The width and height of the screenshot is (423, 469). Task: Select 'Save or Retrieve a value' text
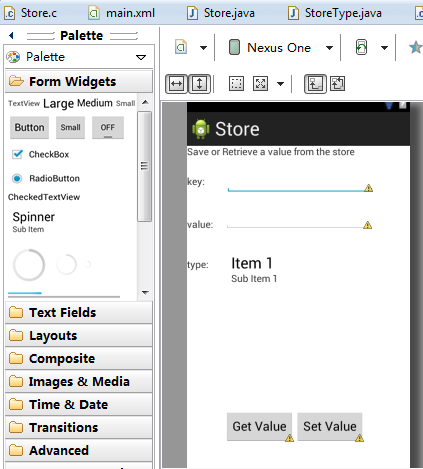(271, 152)
